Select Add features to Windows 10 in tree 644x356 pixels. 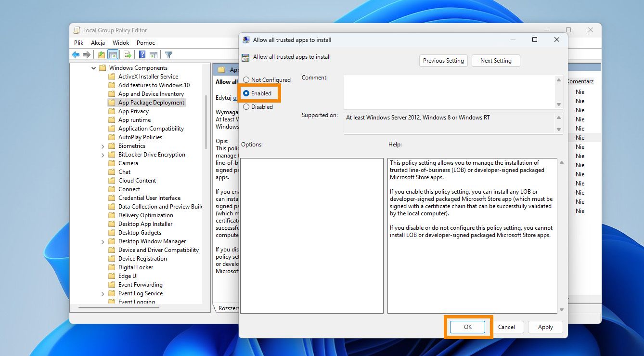coord(154,85)
